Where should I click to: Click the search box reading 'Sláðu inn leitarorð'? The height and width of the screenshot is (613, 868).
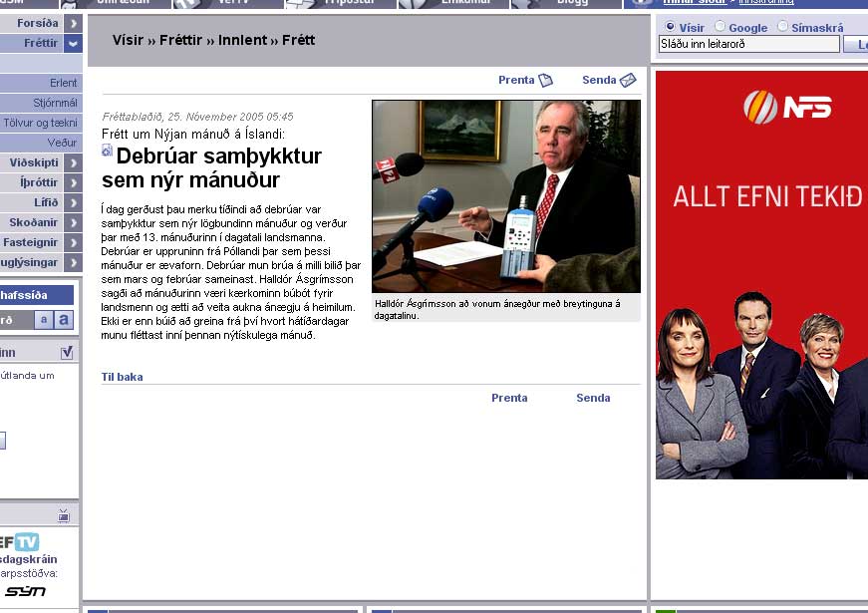click(x=749, y=44)
